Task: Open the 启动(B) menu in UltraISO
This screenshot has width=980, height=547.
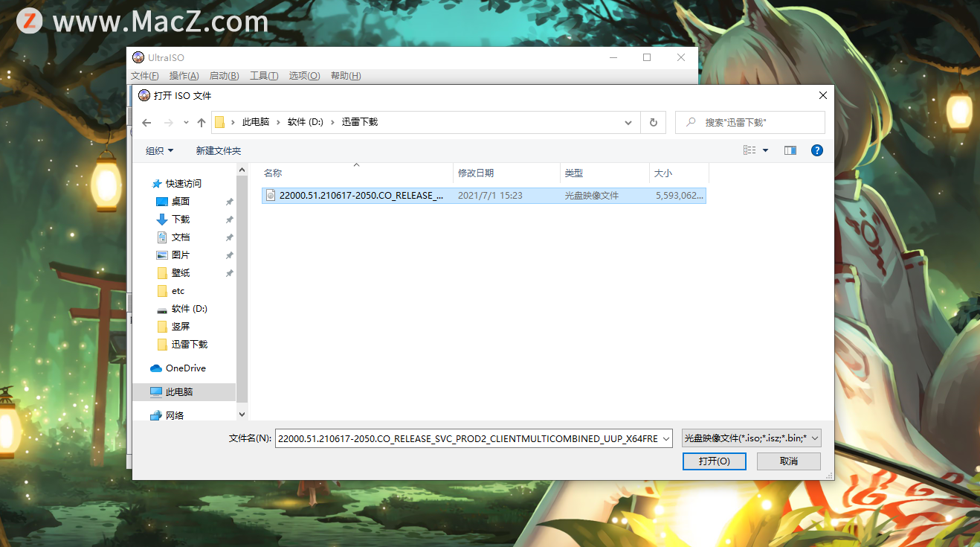Action: tap(224, 76)
